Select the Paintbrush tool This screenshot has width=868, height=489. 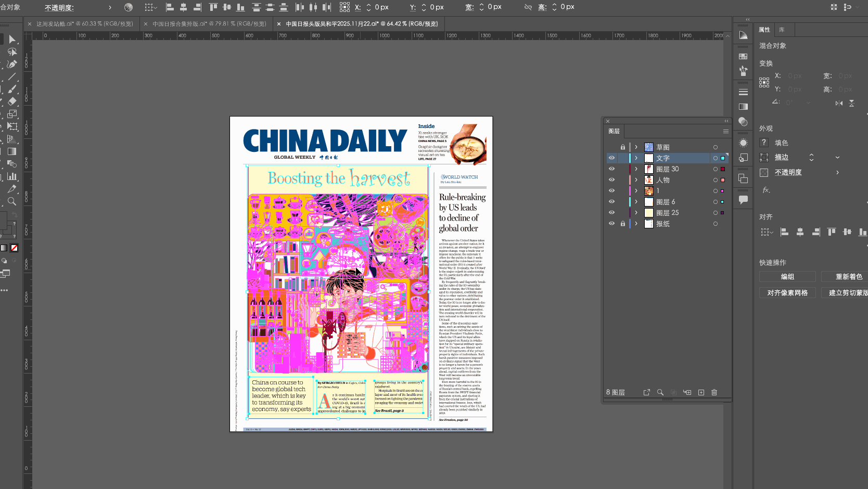(12, 89)
